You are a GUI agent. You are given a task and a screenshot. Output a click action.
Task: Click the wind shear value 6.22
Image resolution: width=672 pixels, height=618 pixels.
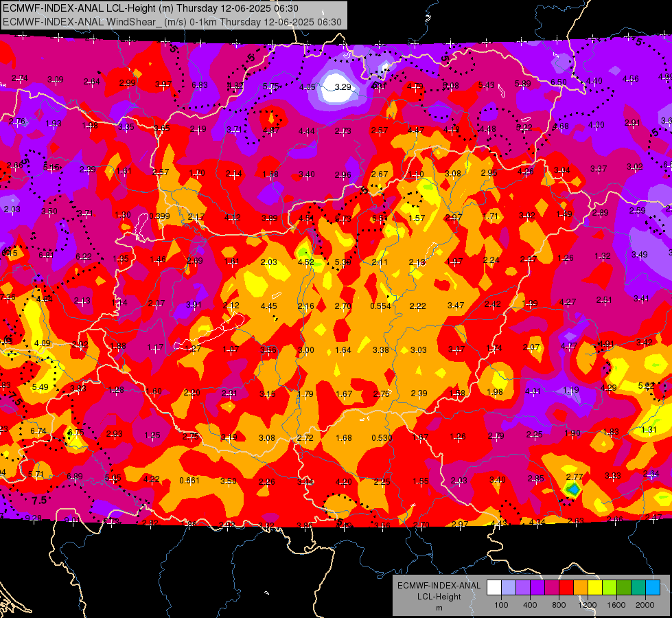[84, 256]
